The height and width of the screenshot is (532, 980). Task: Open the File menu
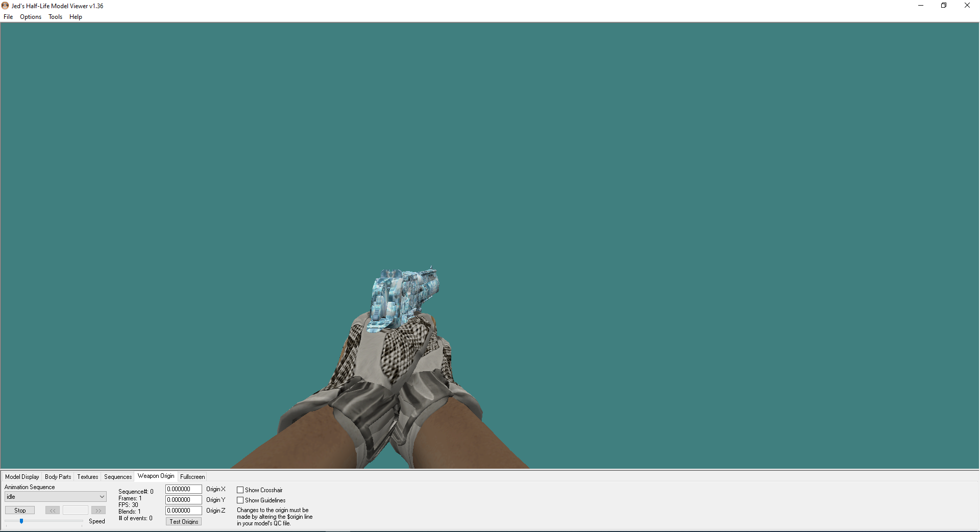pos(8,17)
